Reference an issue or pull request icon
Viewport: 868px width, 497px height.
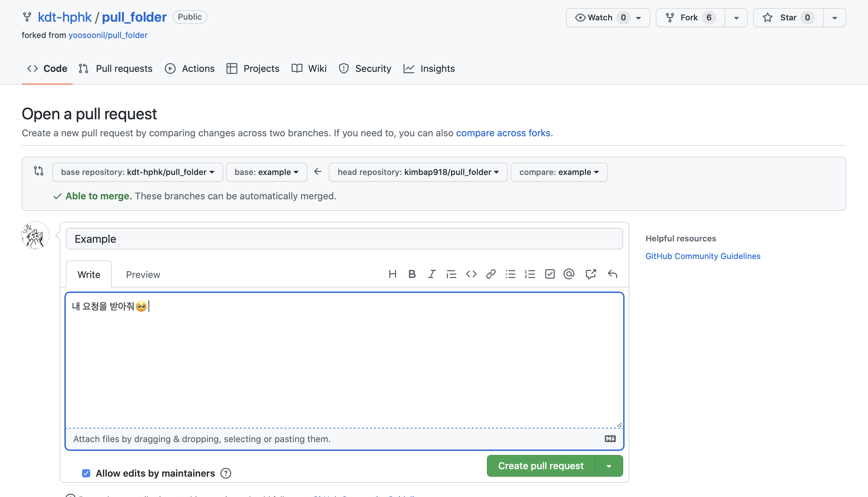591,274
